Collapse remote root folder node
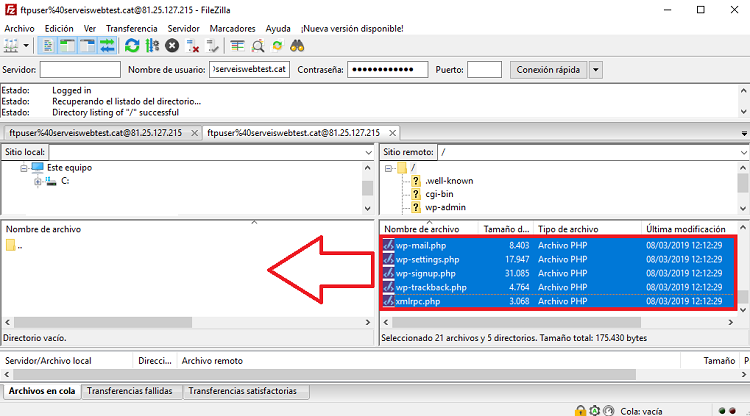This screenshot has width=750, height=416. tap(388, 168)
